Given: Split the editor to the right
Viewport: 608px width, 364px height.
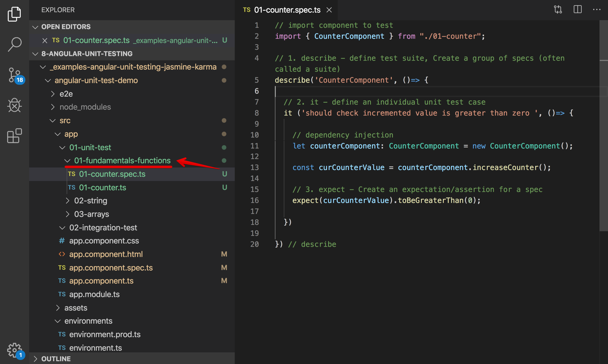Looking at the screenshot, I should point(577,10).
